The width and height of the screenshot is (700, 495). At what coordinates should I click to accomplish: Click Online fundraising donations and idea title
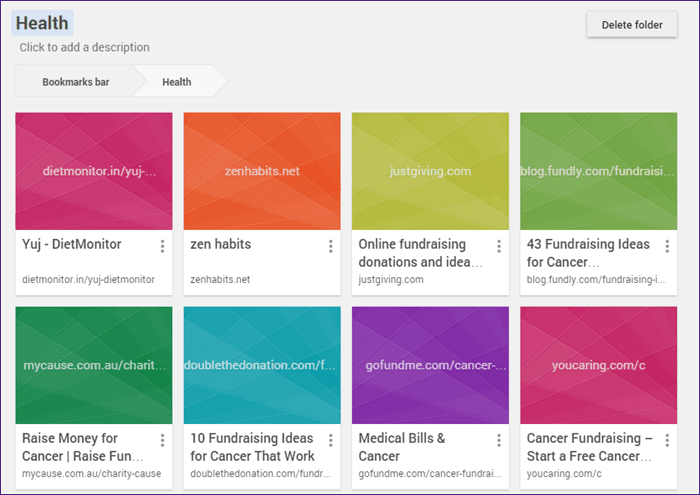tap(420, 253)
